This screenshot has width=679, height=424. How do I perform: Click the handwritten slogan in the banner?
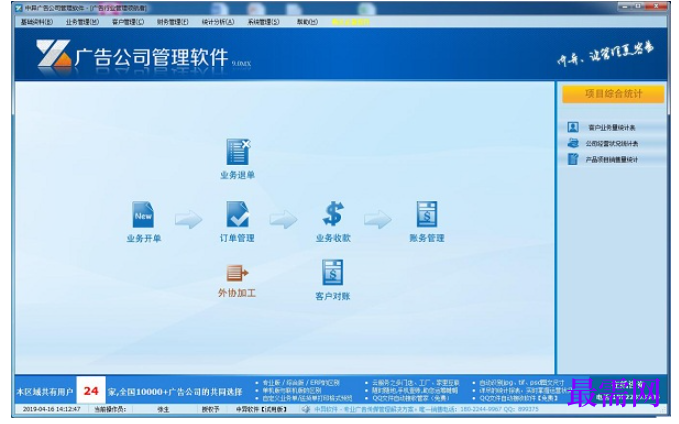pyautogui.click(x=605, y=54)
